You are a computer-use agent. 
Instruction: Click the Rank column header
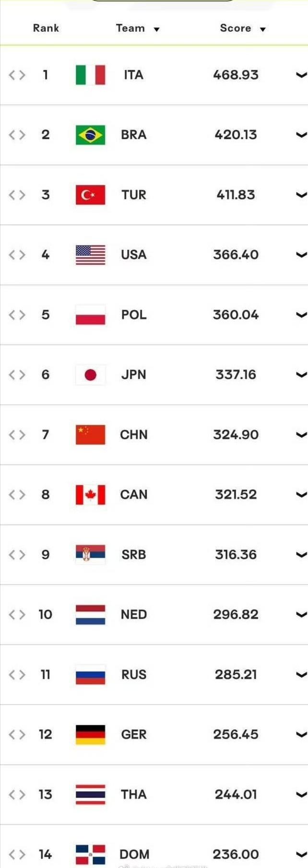pyautogui.click(x=46, y=28)
